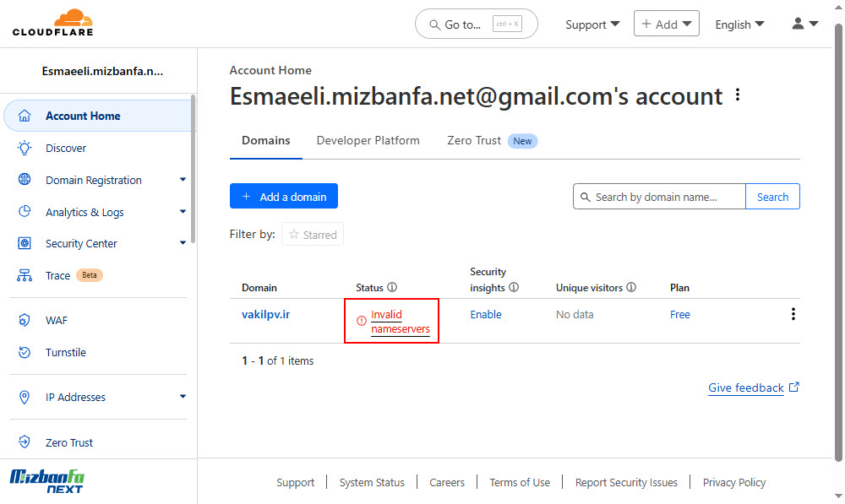Focus the Search by domain name field

(660, 197)
